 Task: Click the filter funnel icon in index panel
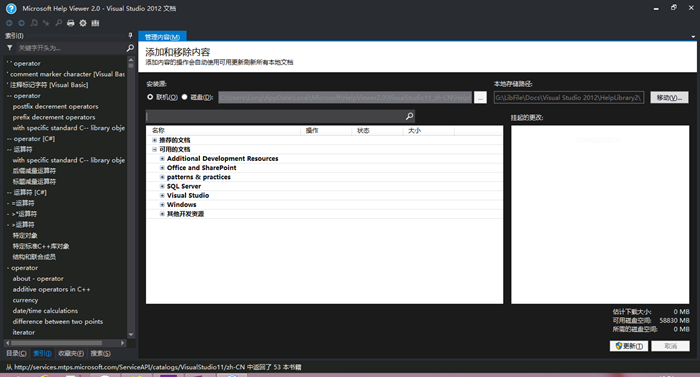tap(9, 48)
